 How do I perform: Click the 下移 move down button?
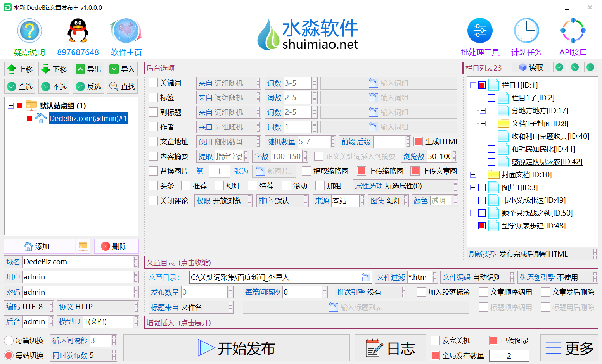coord(54,69)
